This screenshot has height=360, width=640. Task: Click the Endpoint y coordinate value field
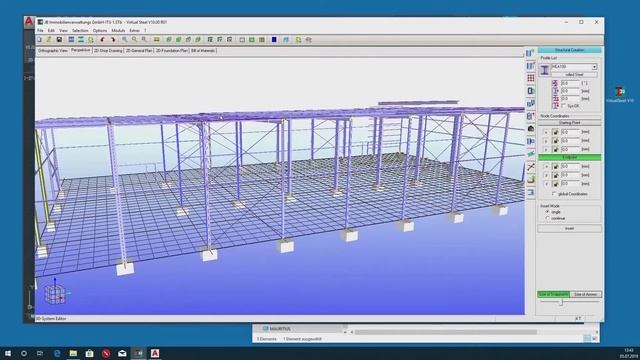point(570,175)
